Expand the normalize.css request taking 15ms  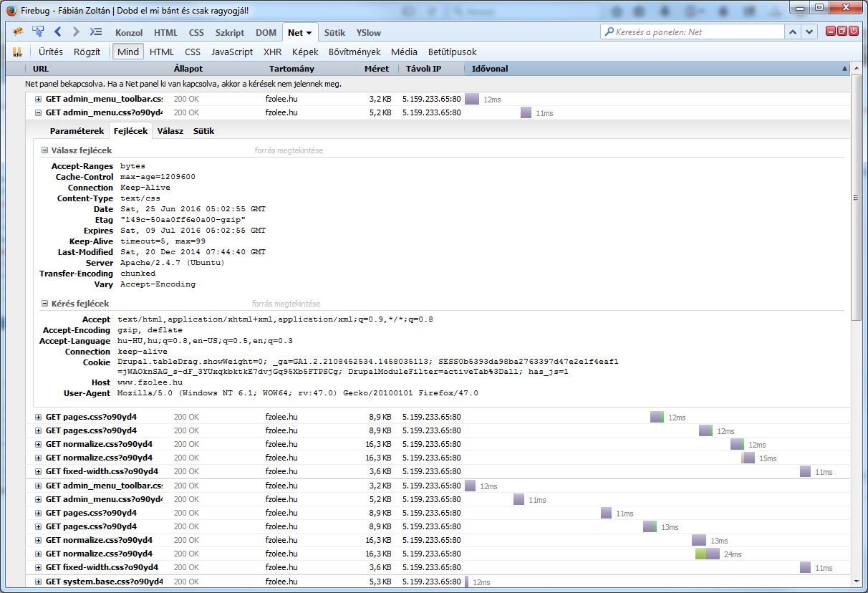[38, 458]
